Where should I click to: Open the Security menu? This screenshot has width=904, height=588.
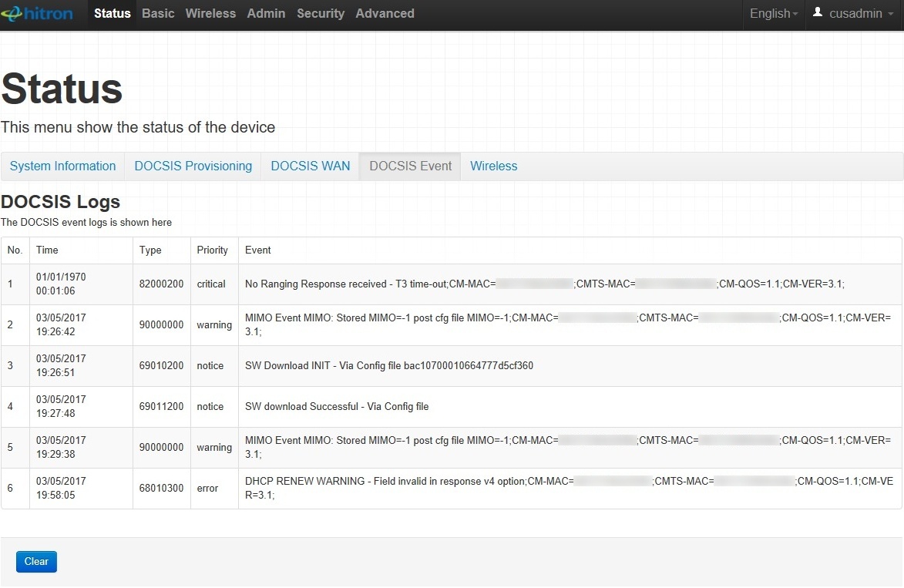click(x=320, y=13)
